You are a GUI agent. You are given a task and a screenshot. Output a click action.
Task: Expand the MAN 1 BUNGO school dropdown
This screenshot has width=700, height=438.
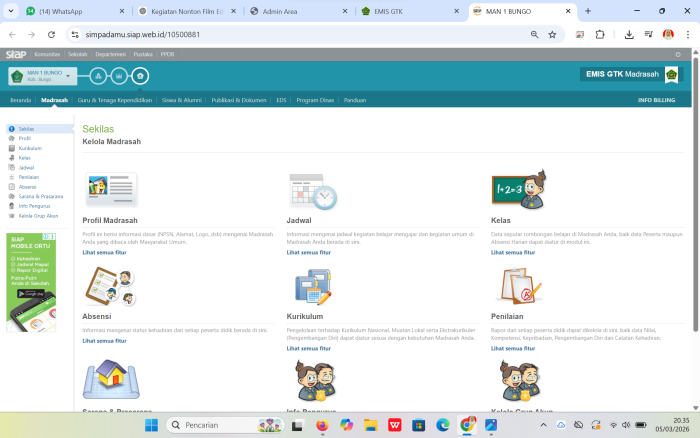point(67,76)
